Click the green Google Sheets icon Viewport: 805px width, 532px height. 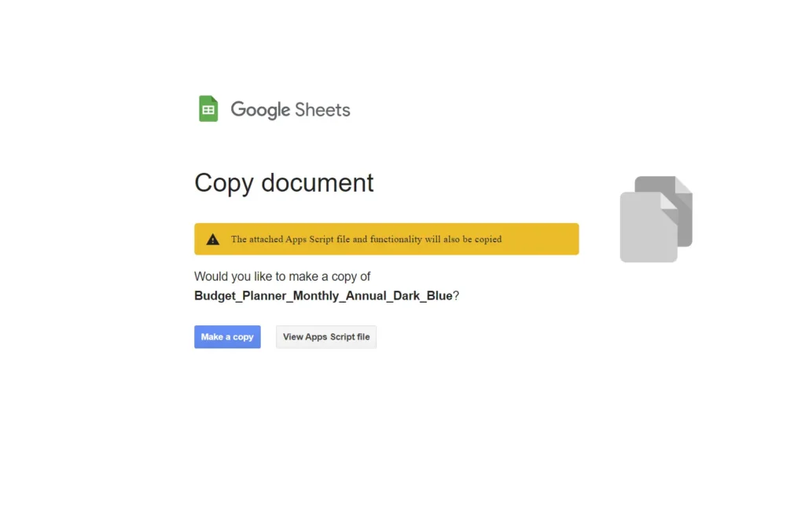click(208, 109)
